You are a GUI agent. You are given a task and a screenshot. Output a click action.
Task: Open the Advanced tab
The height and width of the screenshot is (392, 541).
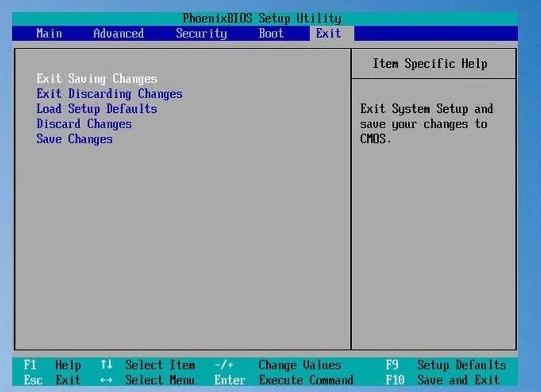click(119, 34)
